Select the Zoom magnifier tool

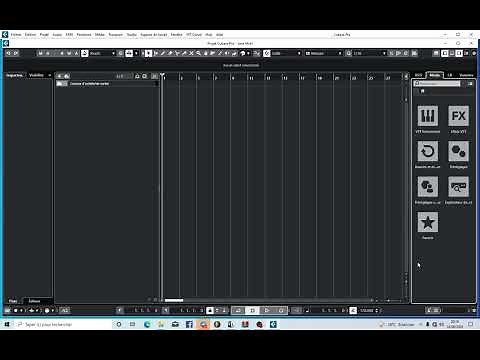[x=198, y=53]
